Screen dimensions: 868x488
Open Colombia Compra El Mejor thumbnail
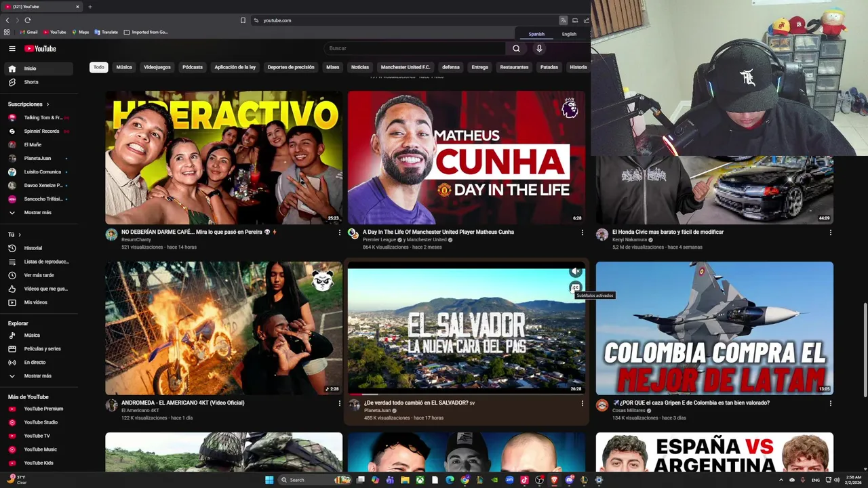(715, 328)
